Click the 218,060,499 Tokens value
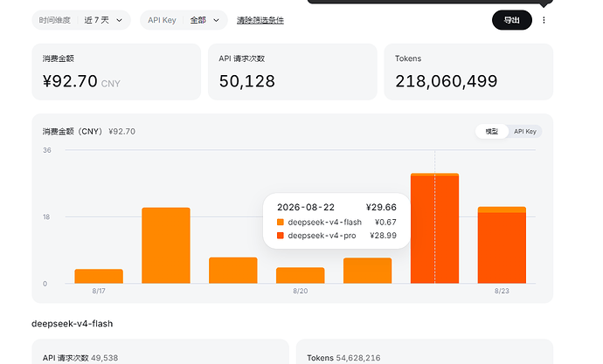The width and height of the screenshot is (603, 364). coord(446,81)
